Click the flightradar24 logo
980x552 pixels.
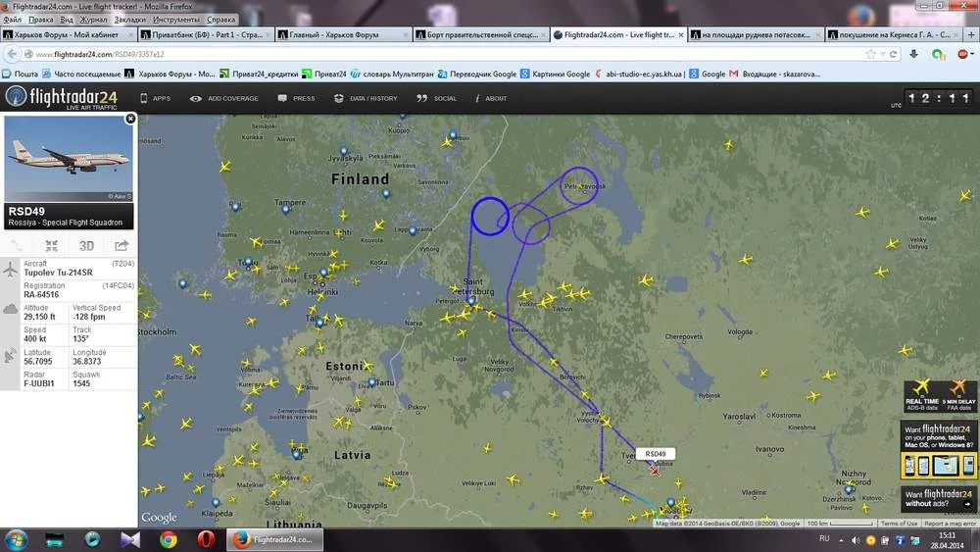(x=61, y=97)
